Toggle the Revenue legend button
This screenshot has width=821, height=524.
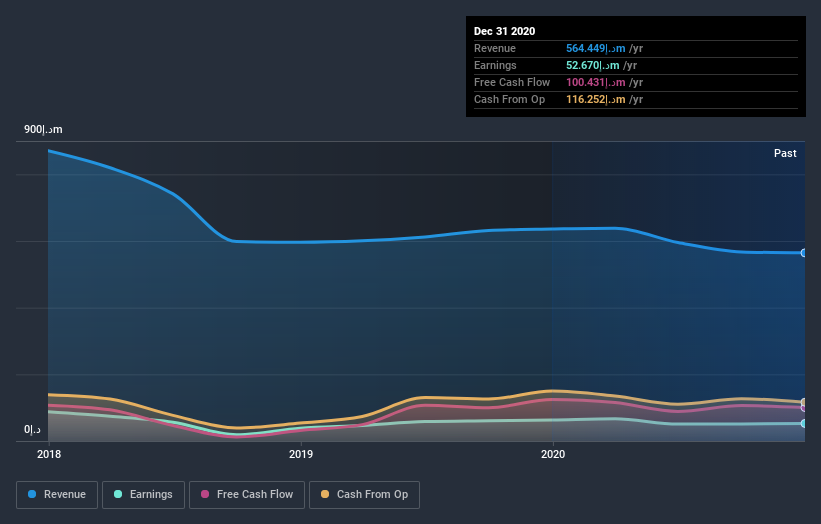(x=57, y=495)
